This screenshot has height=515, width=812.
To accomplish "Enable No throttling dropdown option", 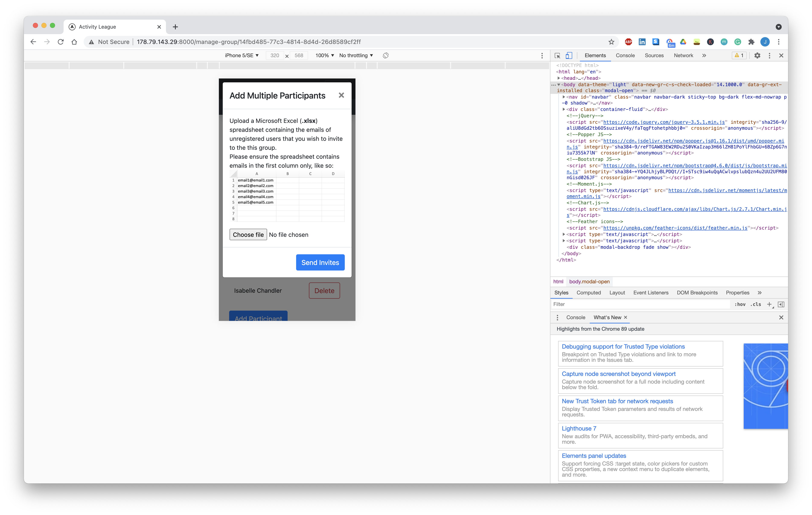I will [356, 55].
